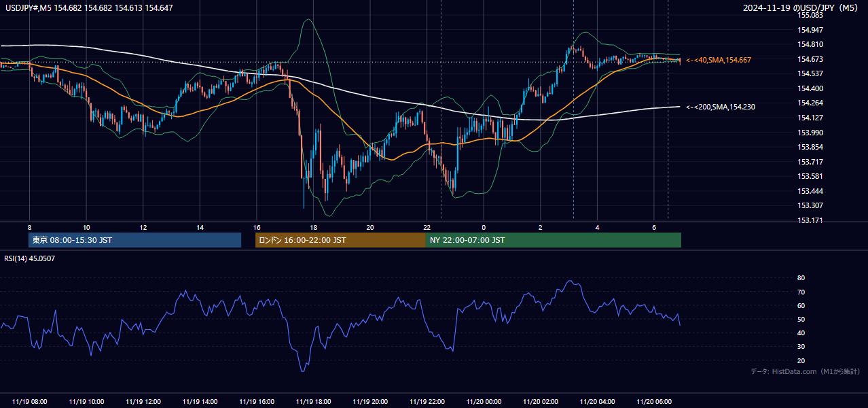Click the 11/19 16:00 time label
868x408 pixels.
(257, 402)
